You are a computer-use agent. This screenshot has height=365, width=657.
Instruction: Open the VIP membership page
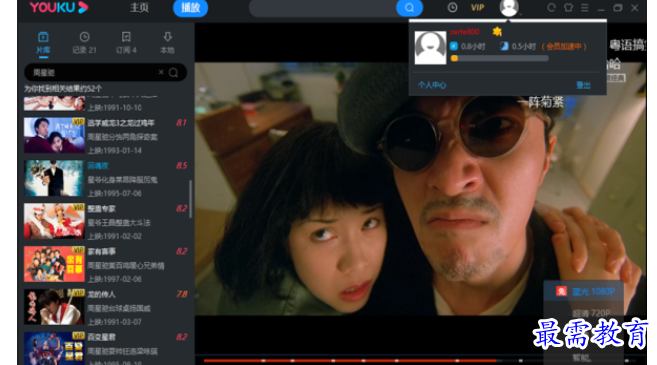(477, 8)
